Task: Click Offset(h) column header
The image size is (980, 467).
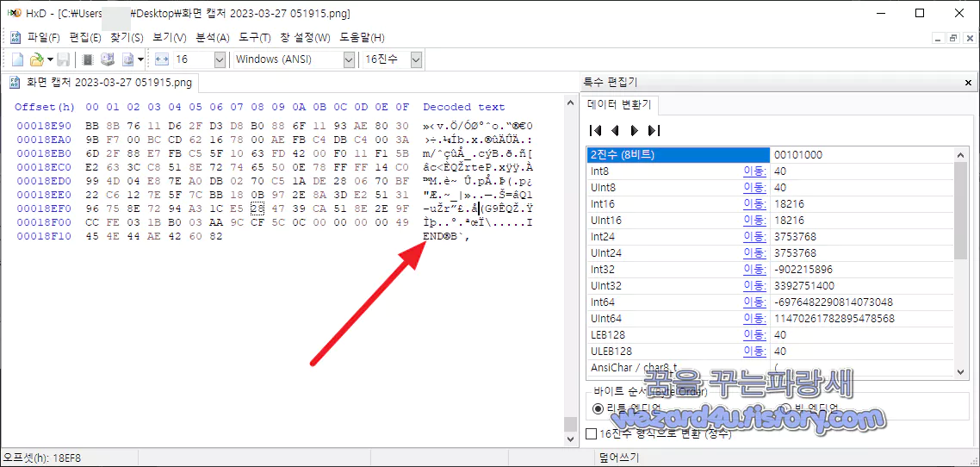Action: point(45,107)
